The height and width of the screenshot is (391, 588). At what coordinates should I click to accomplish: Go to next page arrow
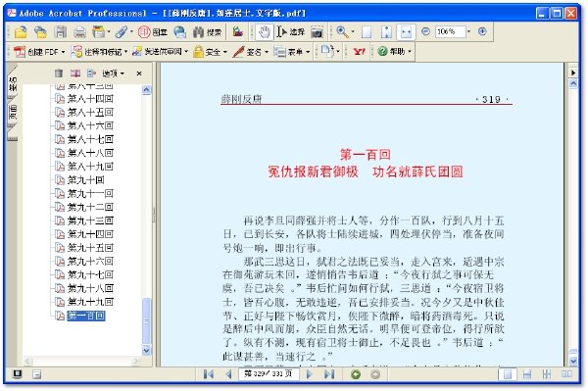tap(310, 374)
